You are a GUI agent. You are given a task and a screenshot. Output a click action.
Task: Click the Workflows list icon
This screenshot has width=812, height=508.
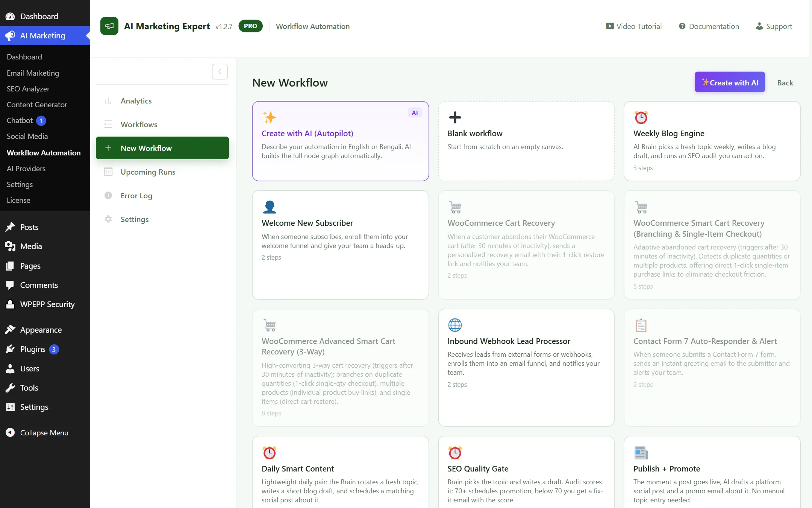(108, 124)
